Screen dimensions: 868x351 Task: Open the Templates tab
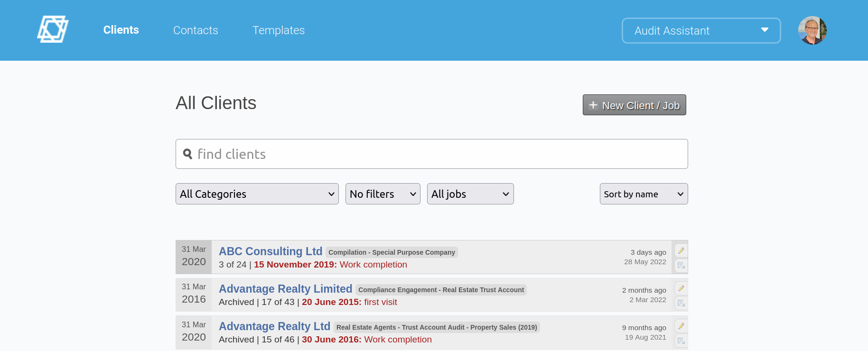(279, 30)
